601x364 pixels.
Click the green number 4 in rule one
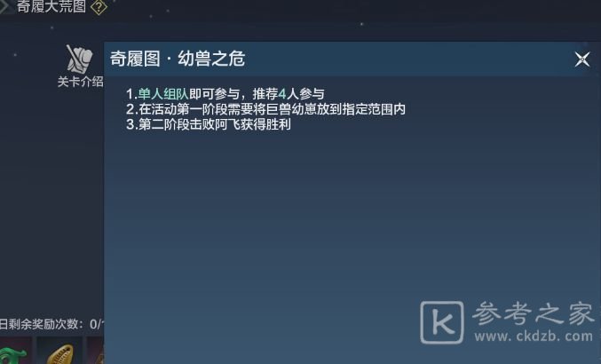pyautogui.click(x=282, y=94)
